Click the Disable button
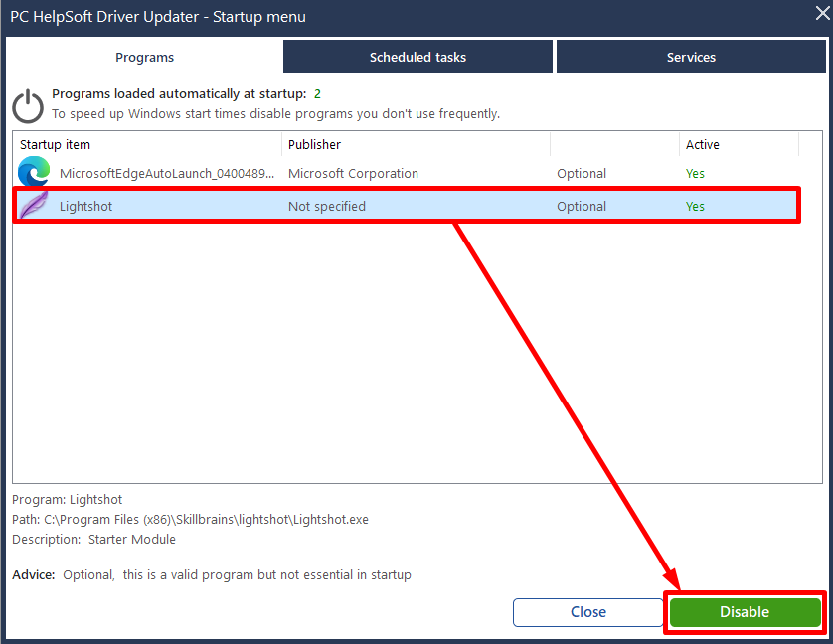 745,612
